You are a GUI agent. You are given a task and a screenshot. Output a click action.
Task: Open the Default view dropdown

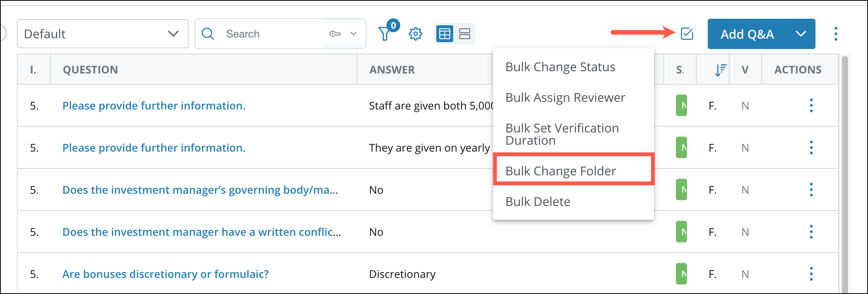(x=103, y=34)
